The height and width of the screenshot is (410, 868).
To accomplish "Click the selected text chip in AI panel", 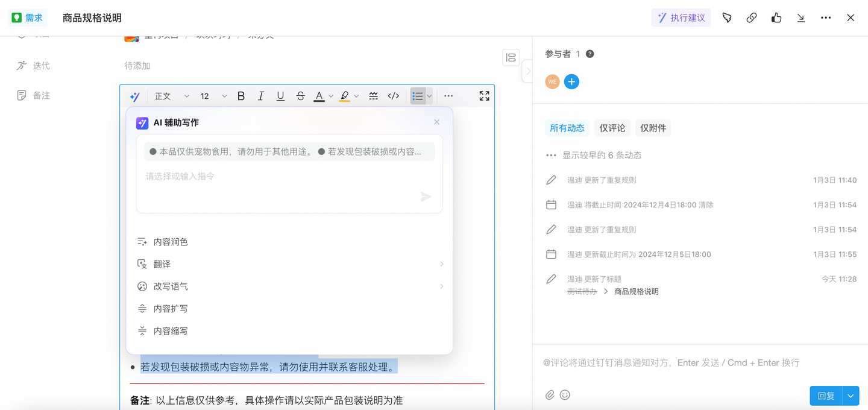I will click(x=289, y=151).
